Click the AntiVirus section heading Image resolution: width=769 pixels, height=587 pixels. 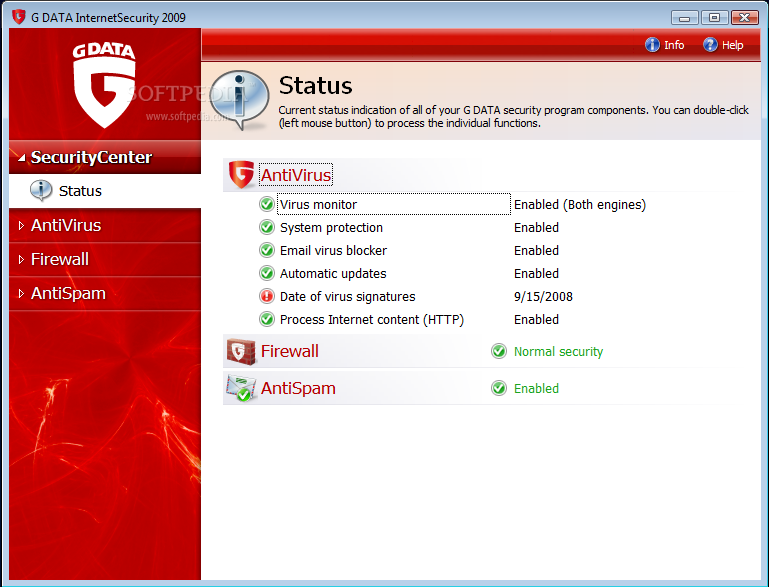pyautogui.click(x=296, y=175)
